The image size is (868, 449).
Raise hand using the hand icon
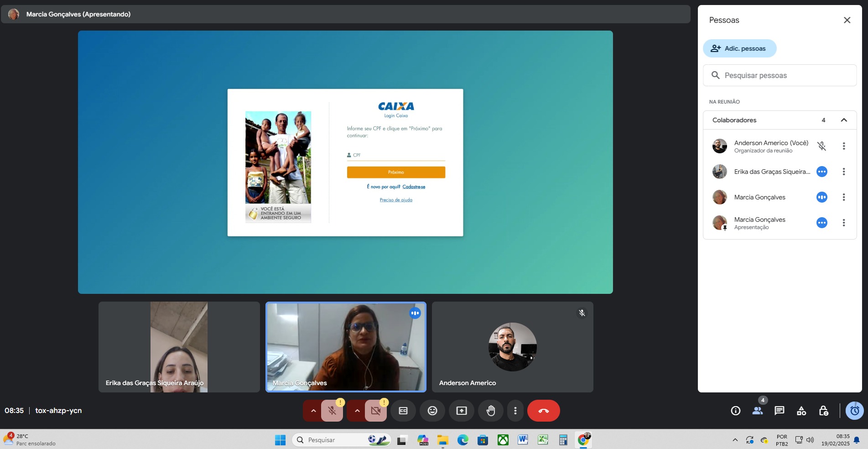[491, 411]
